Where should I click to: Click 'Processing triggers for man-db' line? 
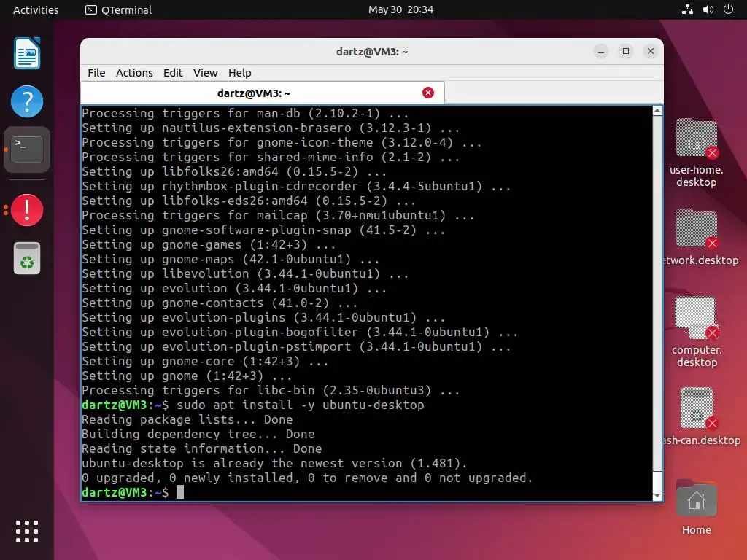coord(245,113)
